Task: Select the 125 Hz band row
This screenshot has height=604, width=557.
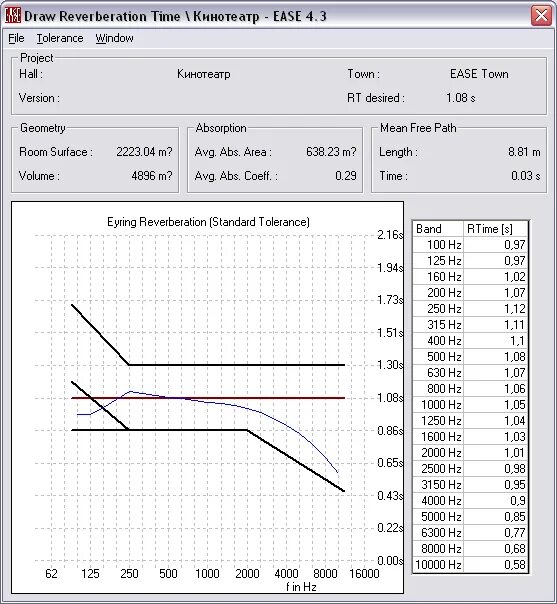Action: coord(470,261)
